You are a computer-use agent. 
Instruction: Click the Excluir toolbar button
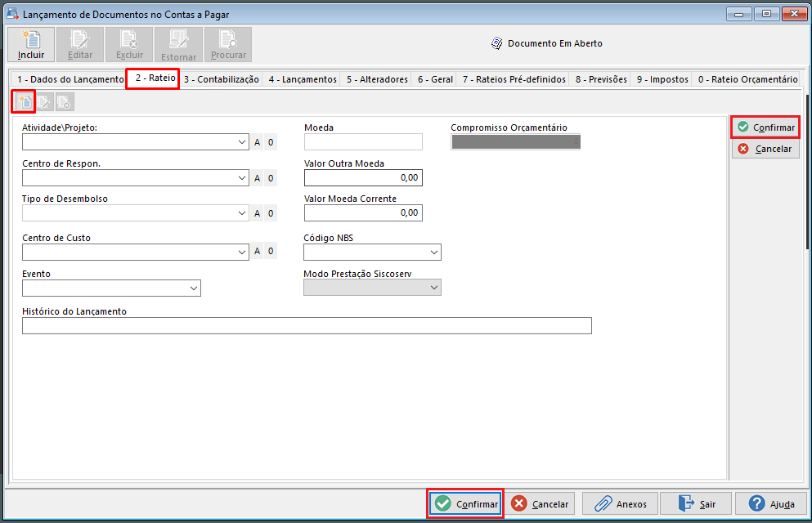click(x=129, y=44)
